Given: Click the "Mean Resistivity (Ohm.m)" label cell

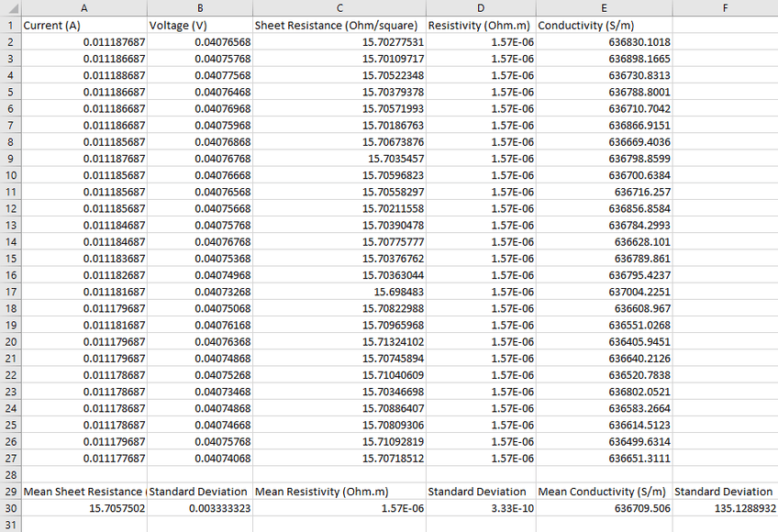Looking at the screenshot, I should pyautogui.click(x=339, y=492).
